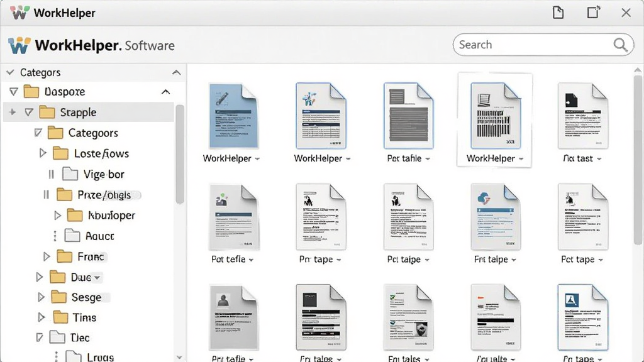
Task: Click the pause marker beside Praze/ohgls
Action: pos(46,194)
